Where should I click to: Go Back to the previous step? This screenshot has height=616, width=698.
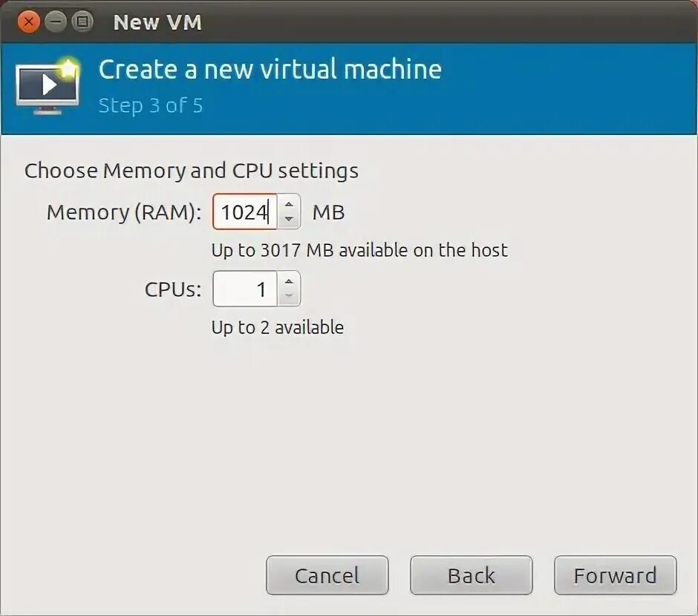coord(471,575)
